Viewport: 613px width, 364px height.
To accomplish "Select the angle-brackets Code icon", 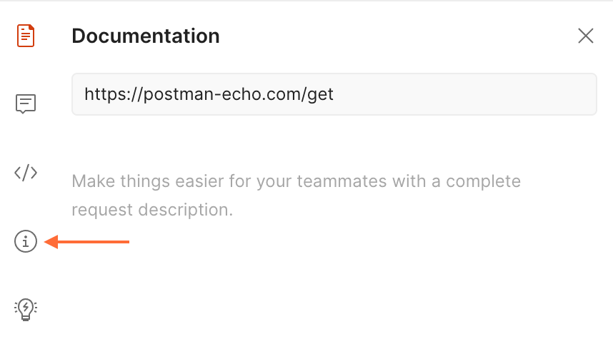I will [x=26, y=173].
